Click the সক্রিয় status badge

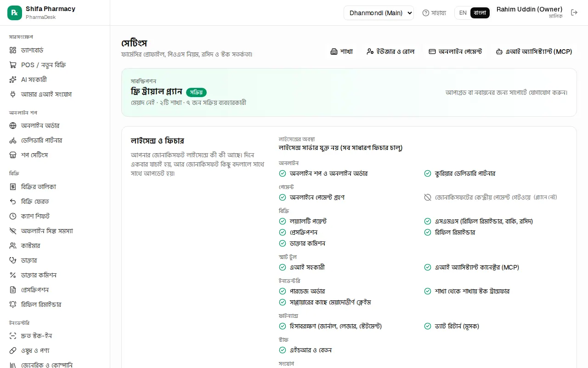[x=196, y=92]
